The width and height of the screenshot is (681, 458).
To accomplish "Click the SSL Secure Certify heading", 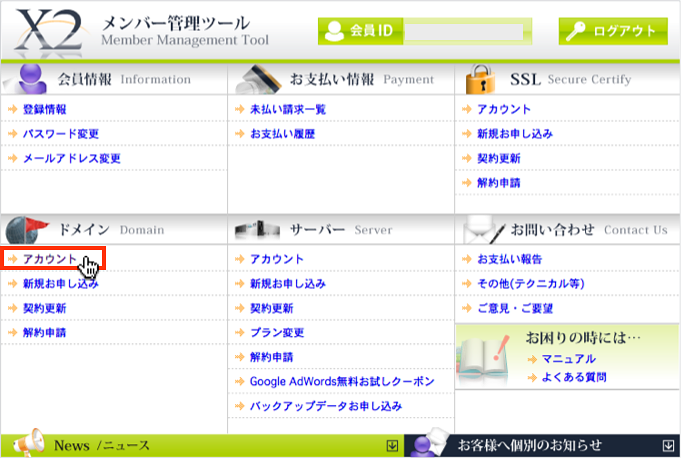I will click(x=570, y=79).
